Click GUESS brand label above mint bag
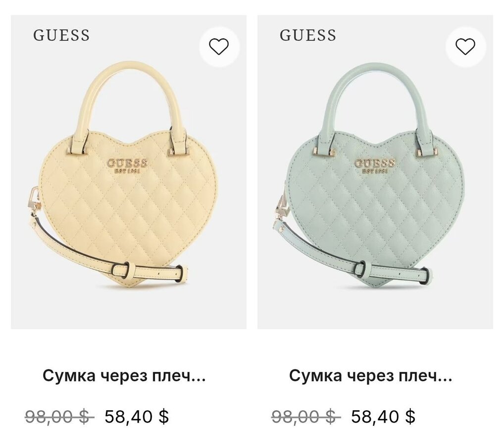Screen dimensions: 504x446 click(308, 36)
